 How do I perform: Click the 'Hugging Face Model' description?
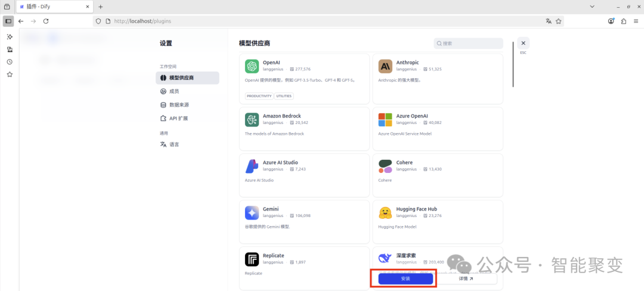coord(397,227)
